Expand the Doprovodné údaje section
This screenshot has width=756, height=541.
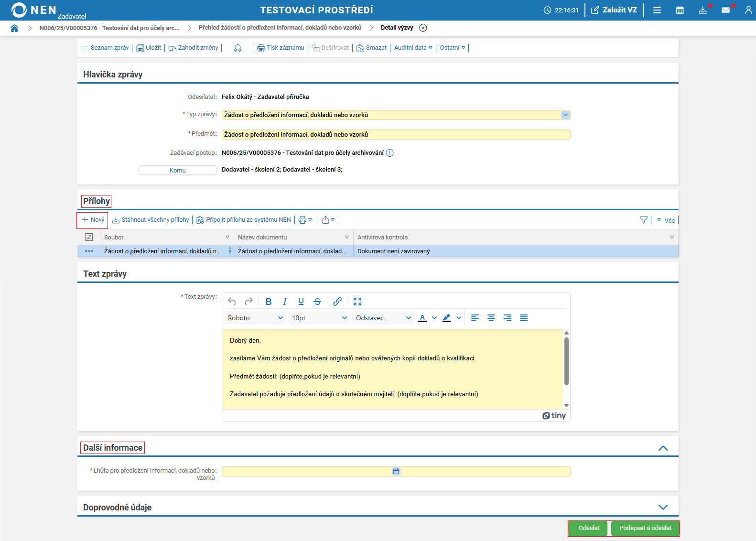point(663,507)
